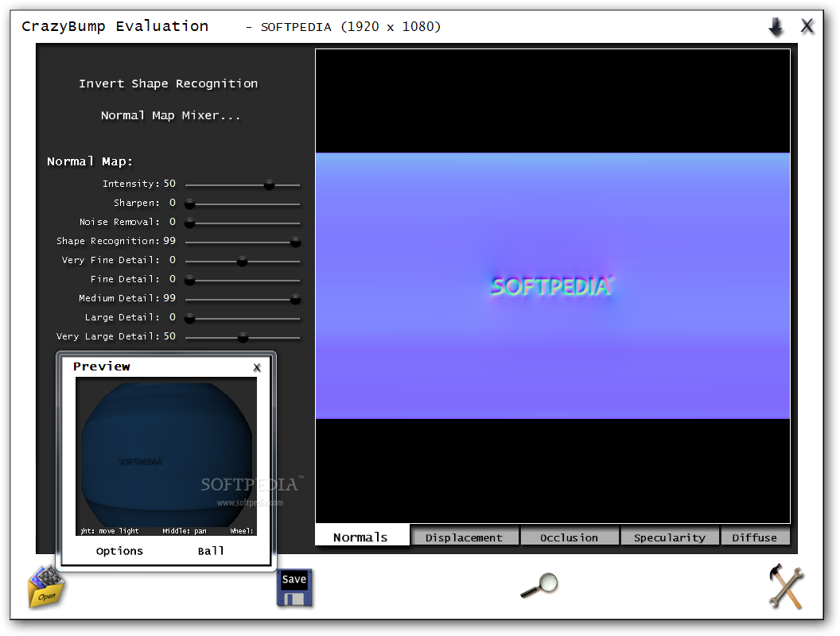Click the Medium Detail slider handle
This screenshot has height=636, width=840.
(x=295, y=299)
